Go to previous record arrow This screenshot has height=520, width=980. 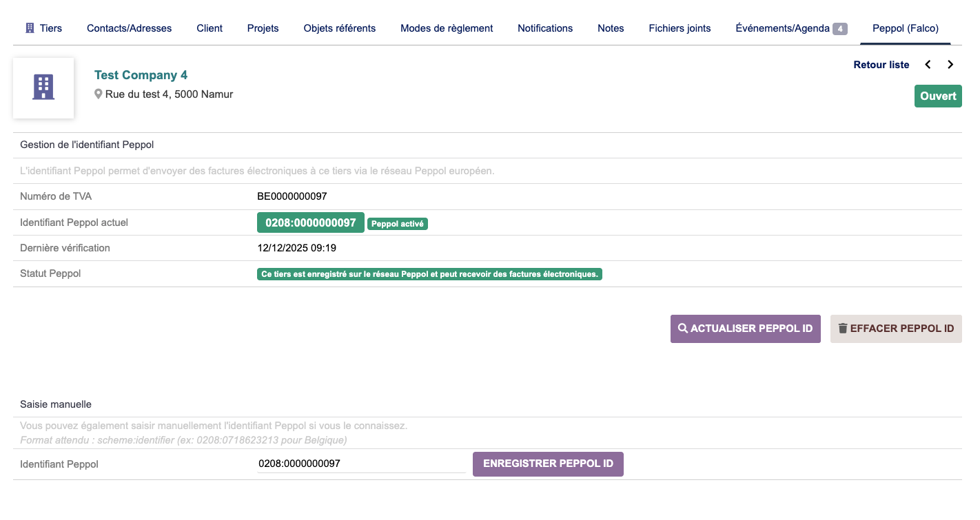928,65
